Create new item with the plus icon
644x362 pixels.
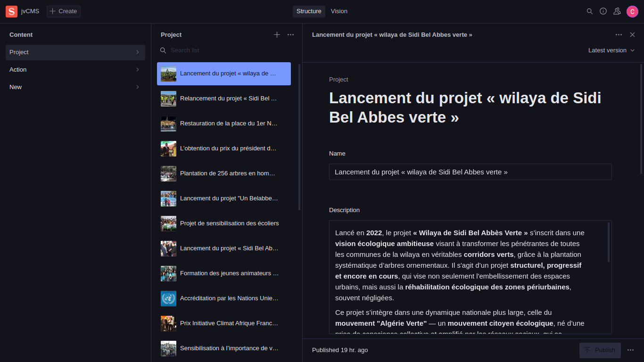[277, 34]
